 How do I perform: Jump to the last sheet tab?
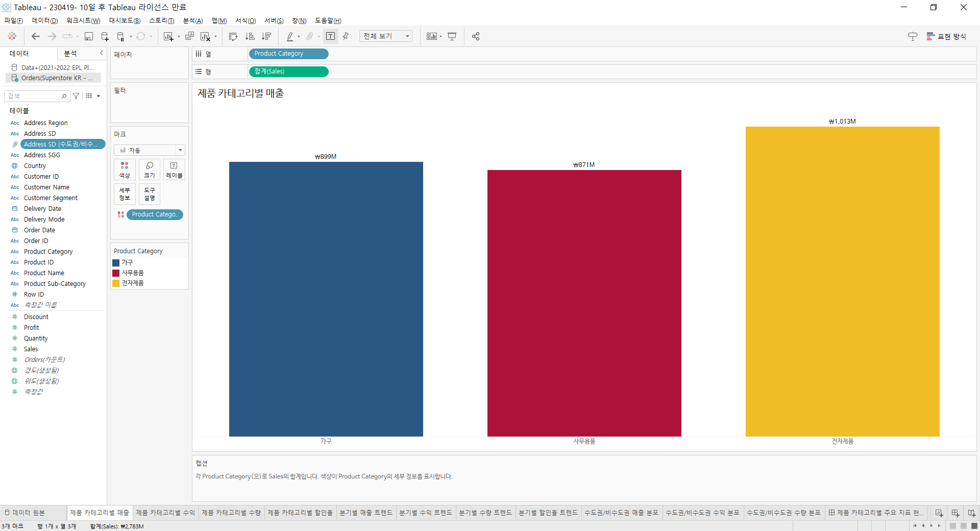[939, 526]
